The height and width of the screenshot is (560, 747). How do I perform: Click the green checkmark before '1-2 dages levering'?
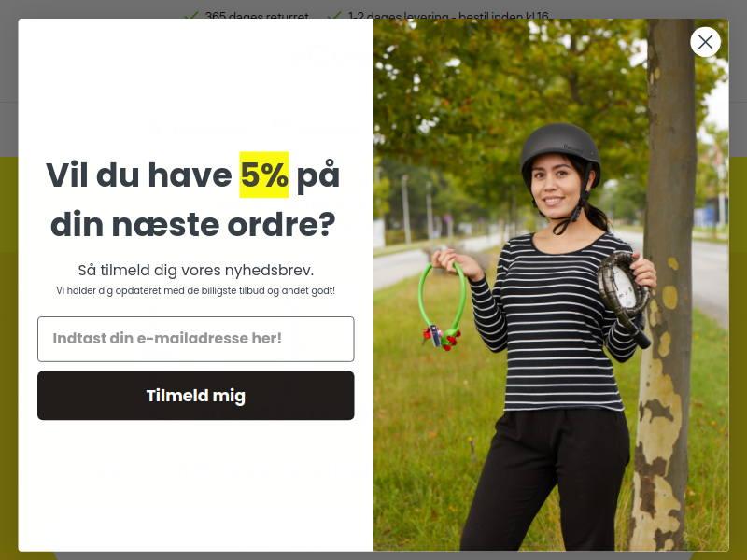334,16
